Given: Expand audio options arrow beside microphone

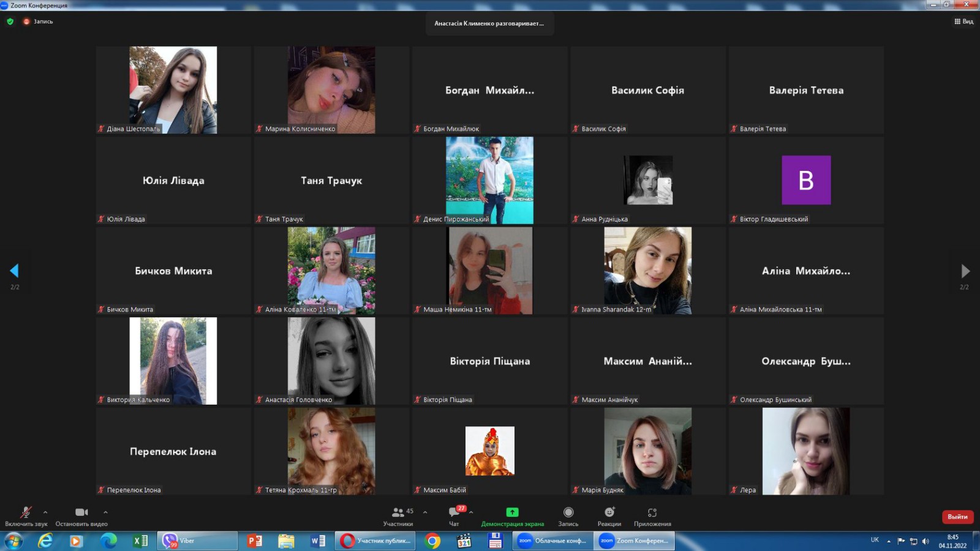Looking at the screenshot, I should [x=45, y=512].
